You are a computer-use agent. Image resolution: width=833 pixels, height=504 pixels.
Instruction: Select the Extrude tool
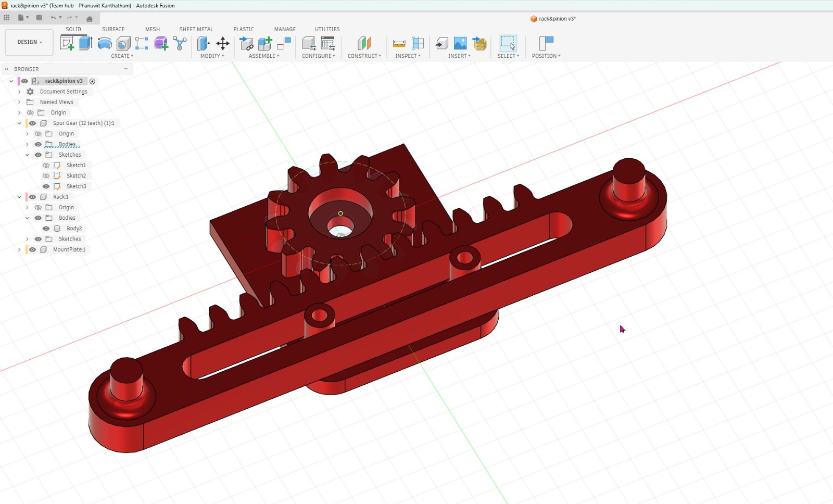click(x=85, y=43)
